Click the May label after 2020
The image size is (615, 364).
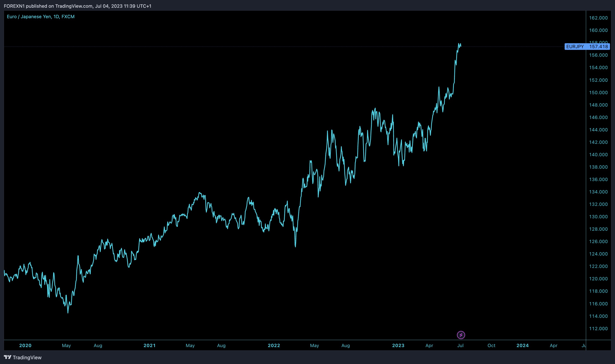point(66,346)
